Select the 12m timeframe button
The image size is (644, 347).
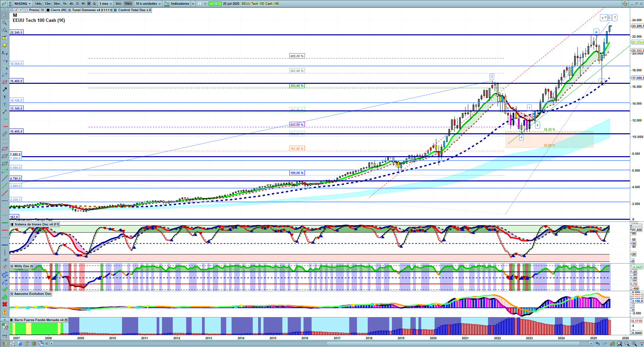tap(48, 4)
